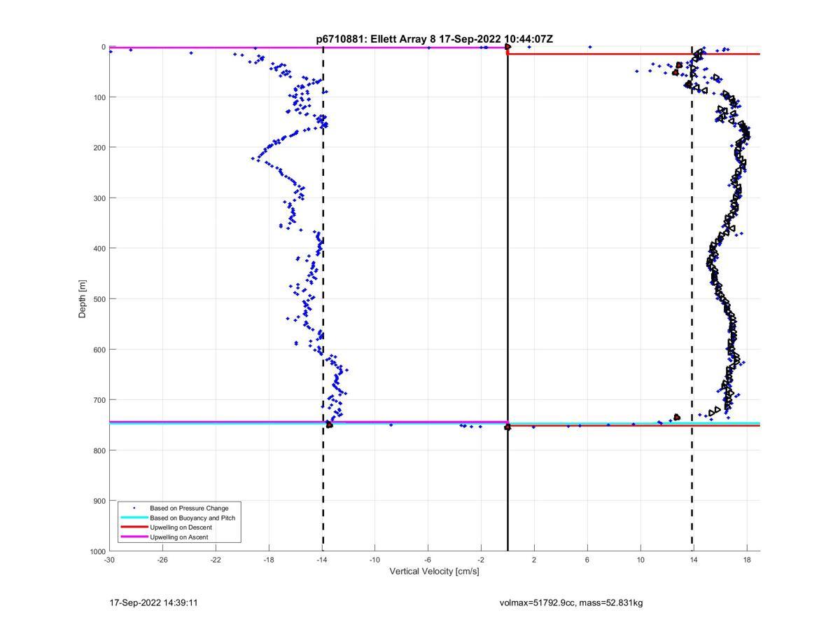840x620 pixels.
Task: Click the red upwelling line near surface, right side
Action: (x=633, y=54)
